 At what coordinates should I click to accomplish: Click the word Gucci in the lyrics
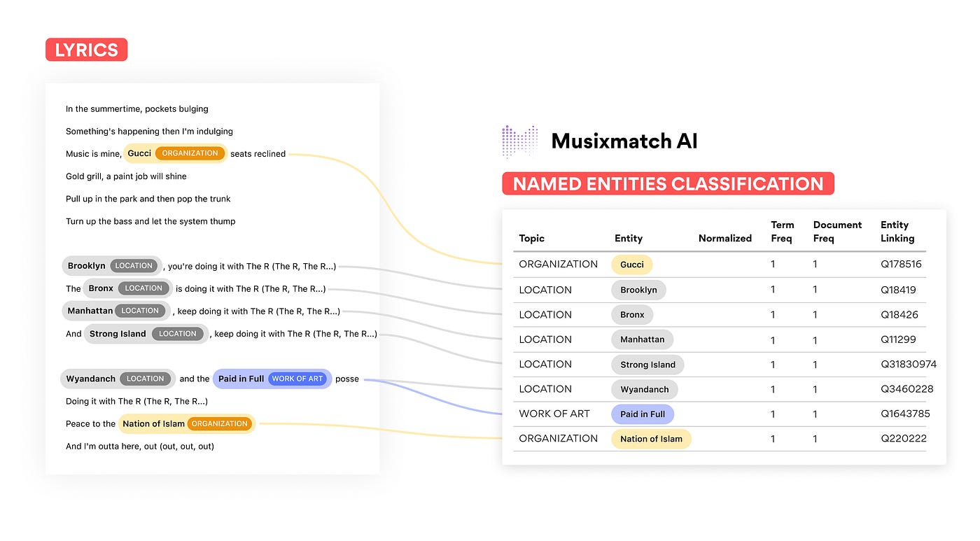(139, 153)
